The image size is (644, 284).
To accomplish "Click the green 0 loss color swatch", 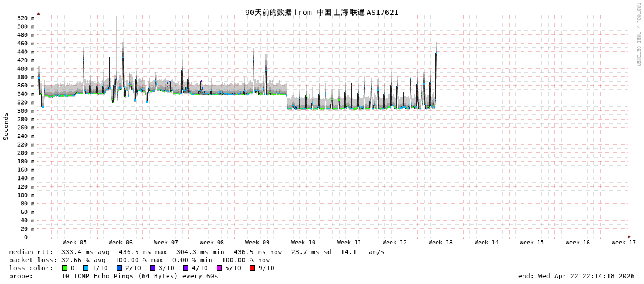I will 65,268.
